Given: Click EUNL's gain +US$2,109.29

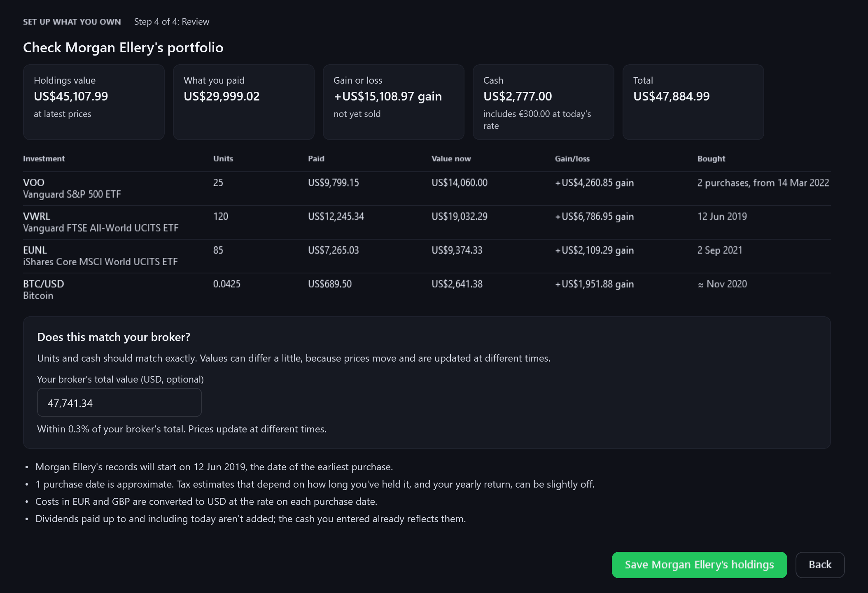Looking at the screenshot, I should point(595,250).
